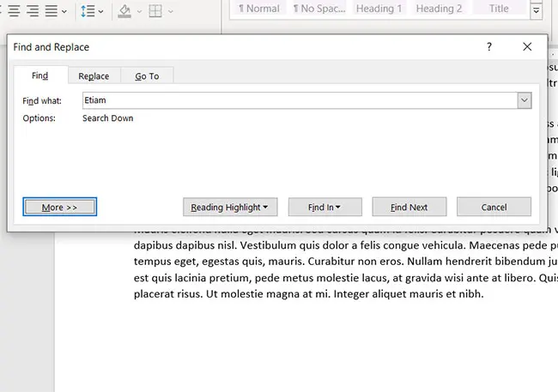The height and width of the screenshot is (392, 558).
Task: Click the align right icon
Action: [32, 11]
